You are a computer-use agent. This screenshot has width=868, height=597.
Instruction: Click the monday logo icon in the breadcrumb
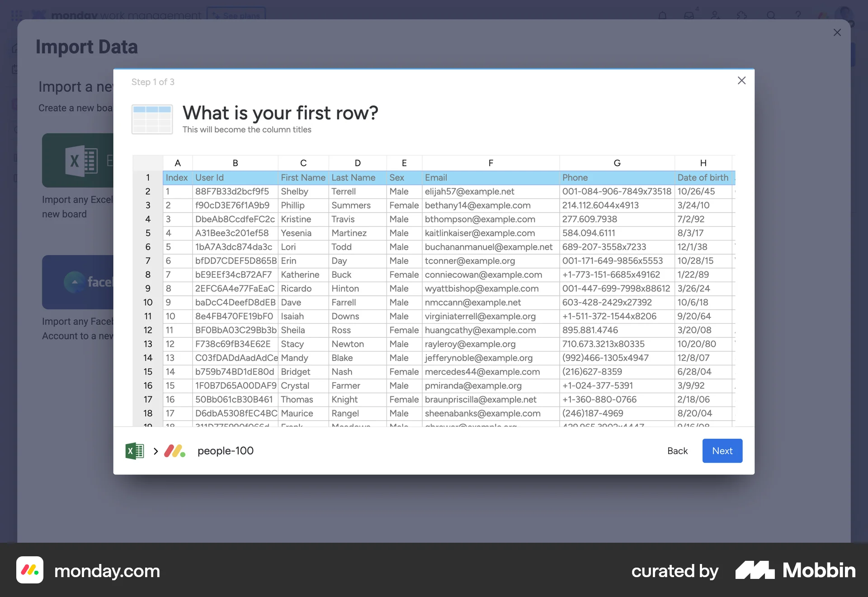[x=174, y=450]
